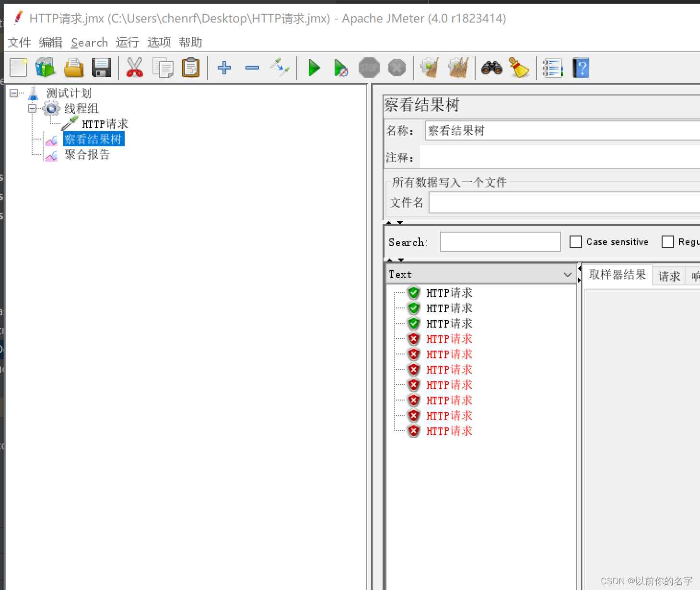
Task: Click the 文件名 input field
Action: pos(564,202)
